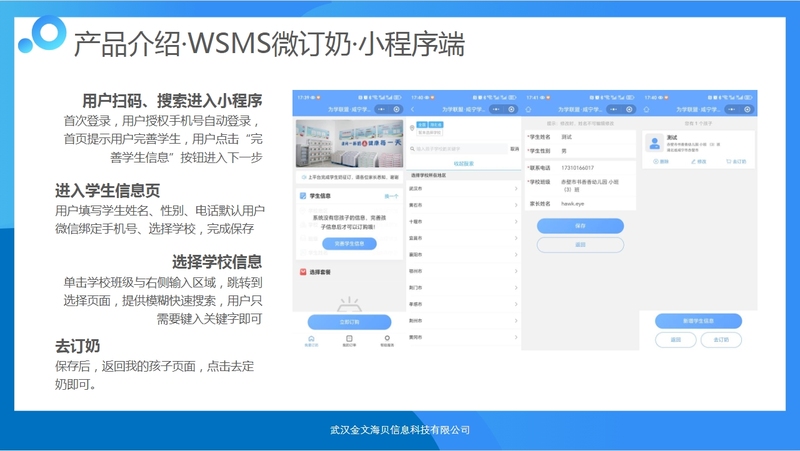The image size is (800, 451).
Task: Click the 学生姓名 field showing 测试
Action: [x=580, y=137]
